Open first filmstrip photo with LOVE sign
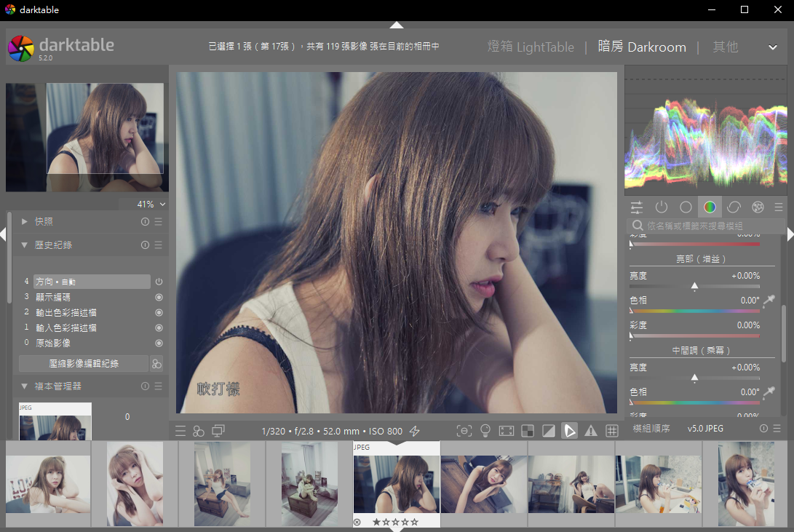This screenshot has height=532, width=794. point(48,484)
